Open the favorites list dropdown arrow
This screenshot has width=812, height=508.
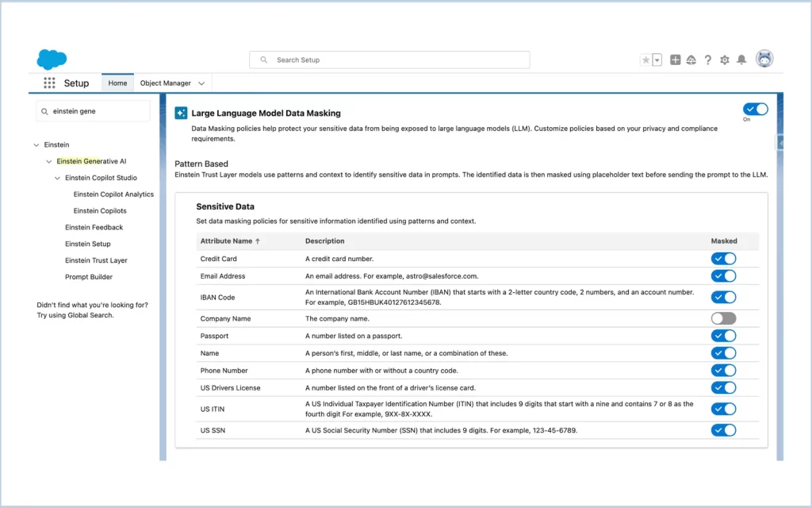click(x=657, y=60)
